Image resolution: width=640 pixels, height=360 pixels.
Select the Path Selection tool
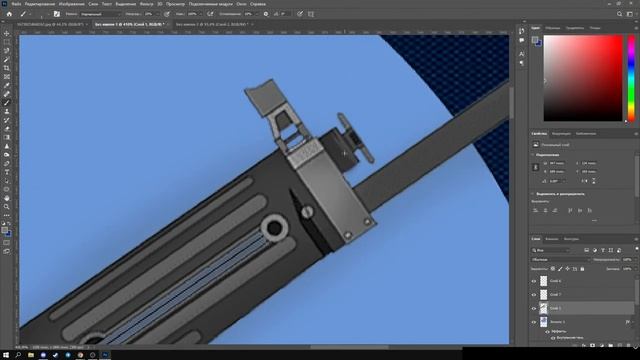click(7, 180)
